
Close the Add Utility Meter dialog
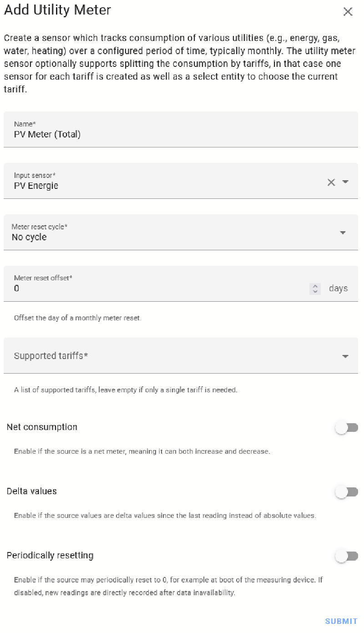[x=348, y=12]
